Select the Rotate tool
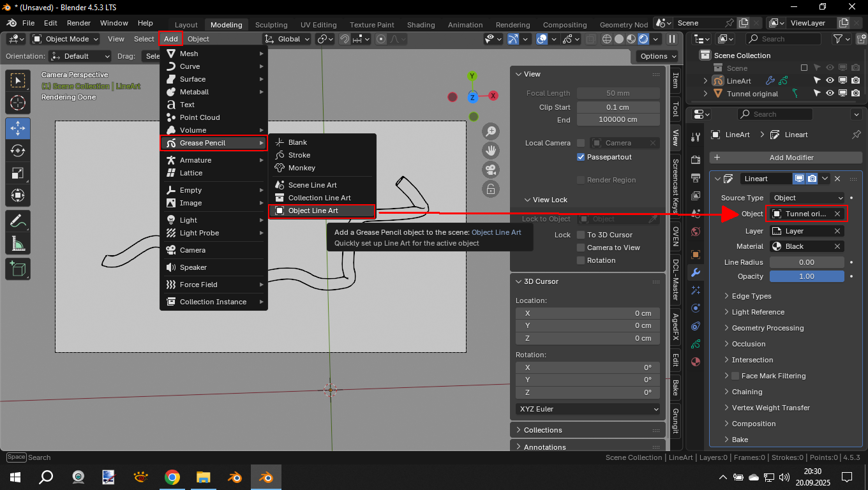The image size is (868, 490). 18,151
